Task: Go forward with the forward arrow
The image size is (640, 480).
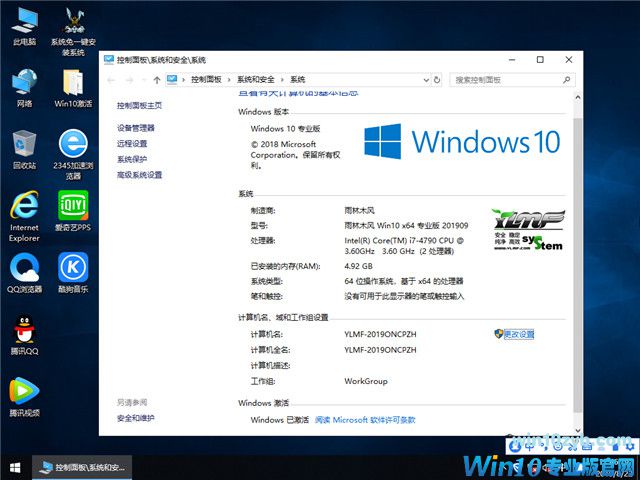Action: (129, 80)
